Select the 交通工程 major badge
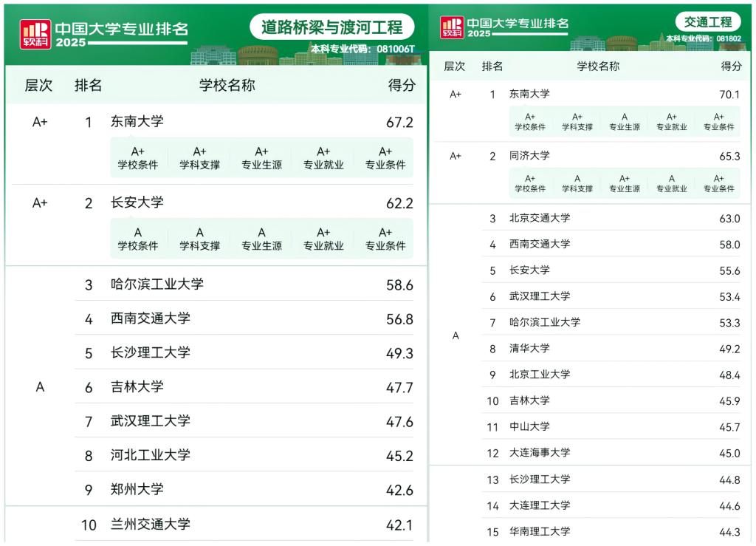The image size is (756, 546). [707, 22]
